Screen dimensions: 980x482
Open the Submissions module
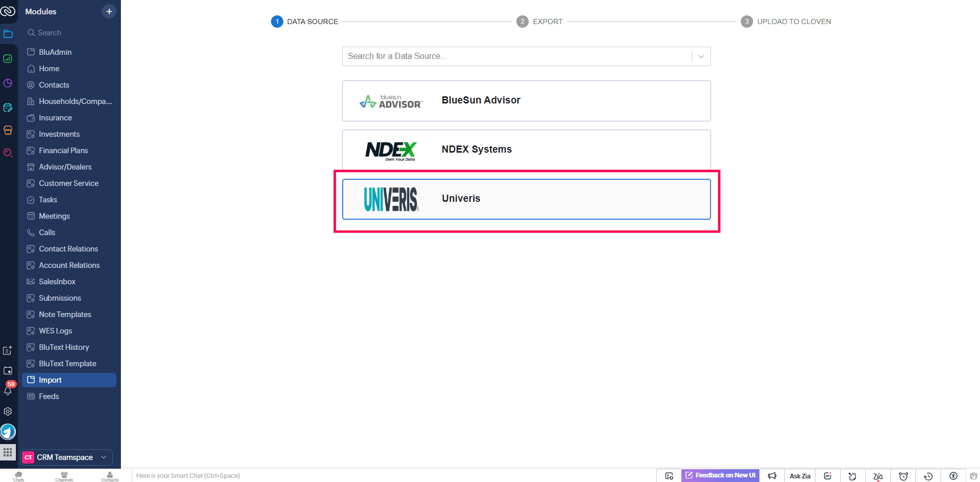coord(69,298)
